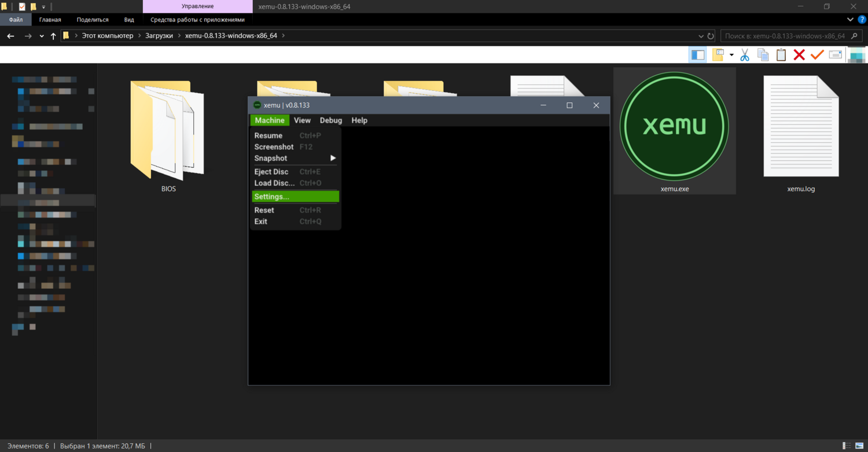Image resolution: width=868 pixels, height=452 pixels.
Task: Open the folder options dropdown arrow
Action: coord(731,55)
